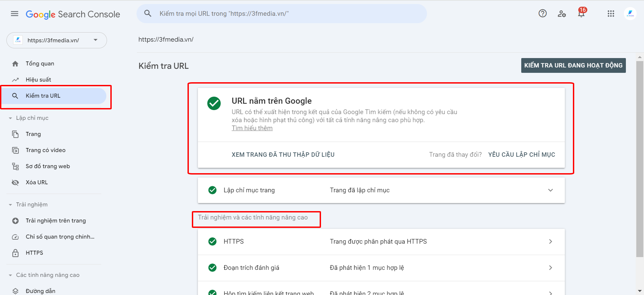Click text Trang đã lập chỉ mục
This screenshot has height=295, width=644.
click(360, 190)
